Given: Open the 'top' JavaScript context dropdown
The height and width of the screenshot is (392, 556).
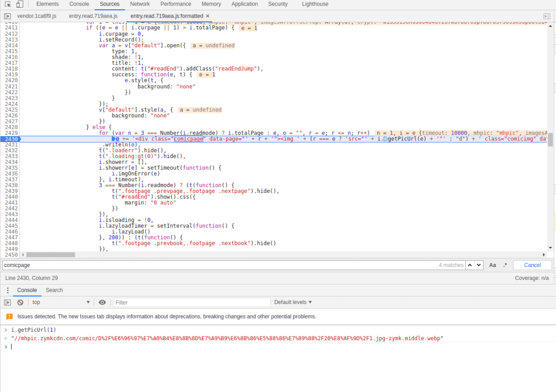Looking at the screenshot, I should tap(61, 302).
